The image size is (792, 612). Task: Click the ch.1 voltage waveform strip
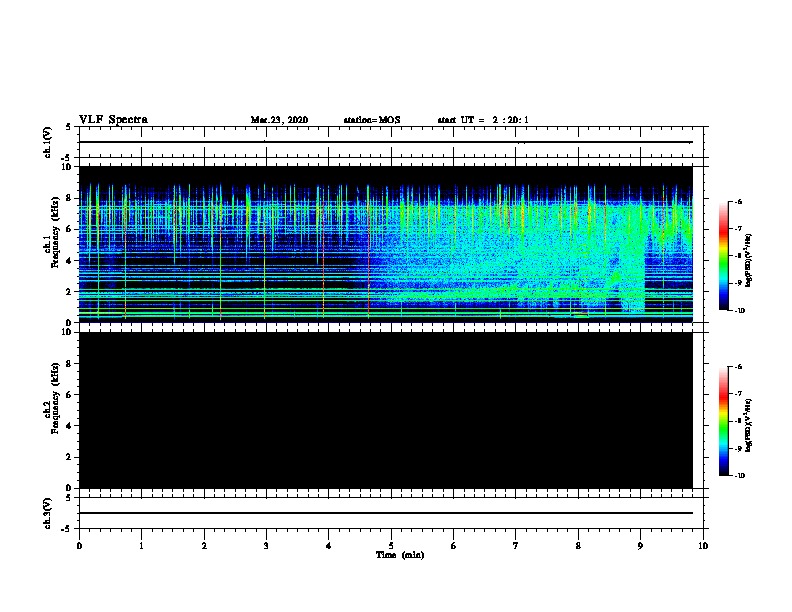[391, 142]
